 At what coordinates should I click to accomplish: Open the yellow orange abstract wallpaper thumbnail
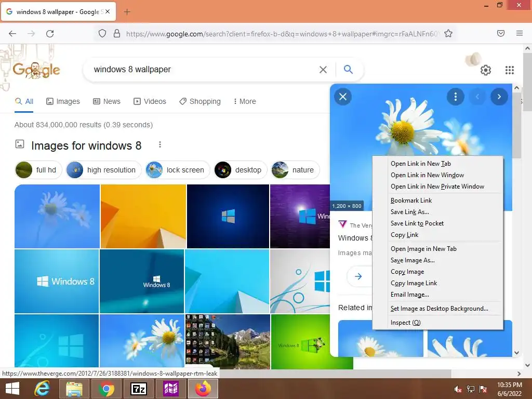pyautogui.click(x=143, y=216)
